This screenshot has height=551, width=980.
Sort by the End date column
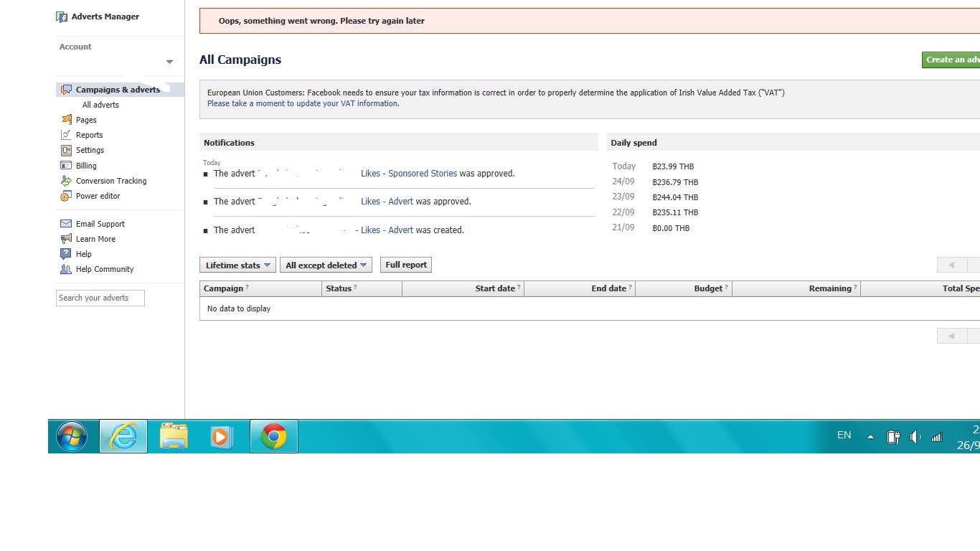point(580,288)
